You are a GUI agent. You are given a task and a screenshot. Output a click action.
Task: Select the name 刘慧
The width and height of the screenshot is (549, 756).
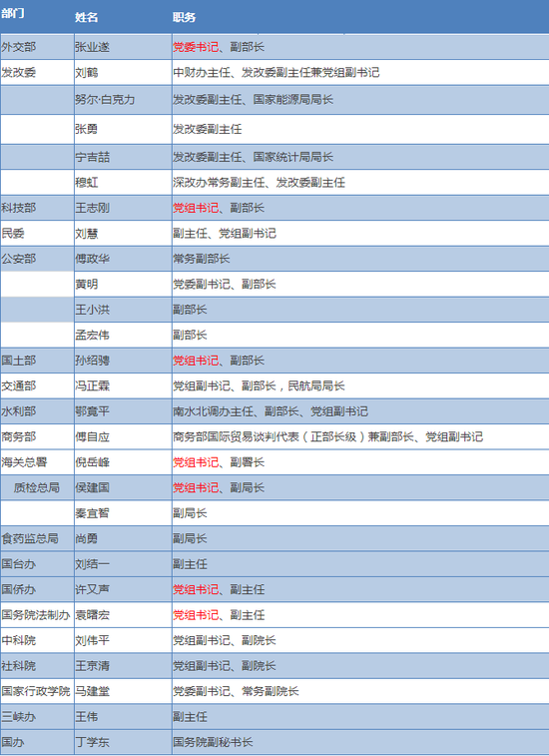[86, 234]
